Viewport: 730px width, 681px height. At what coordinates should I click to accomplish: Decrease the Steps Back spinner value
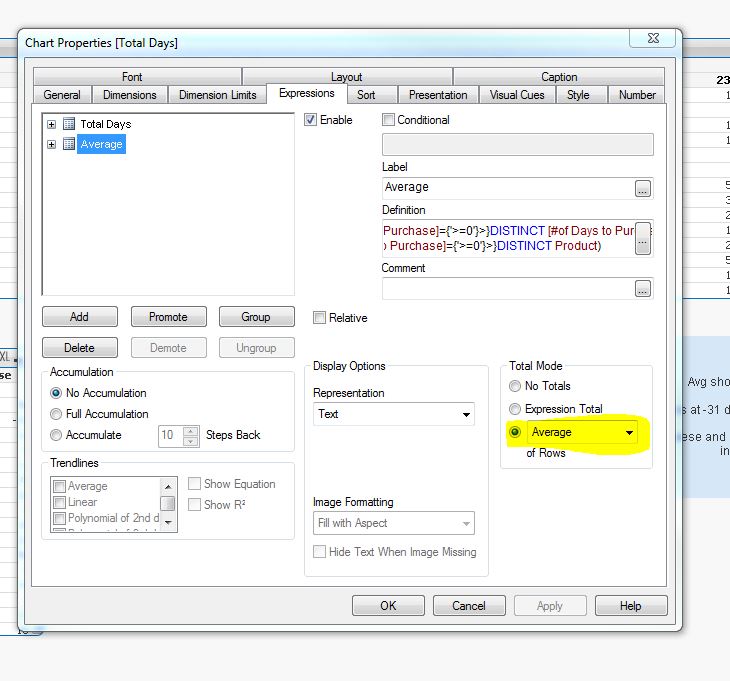[x=190, y=441]
